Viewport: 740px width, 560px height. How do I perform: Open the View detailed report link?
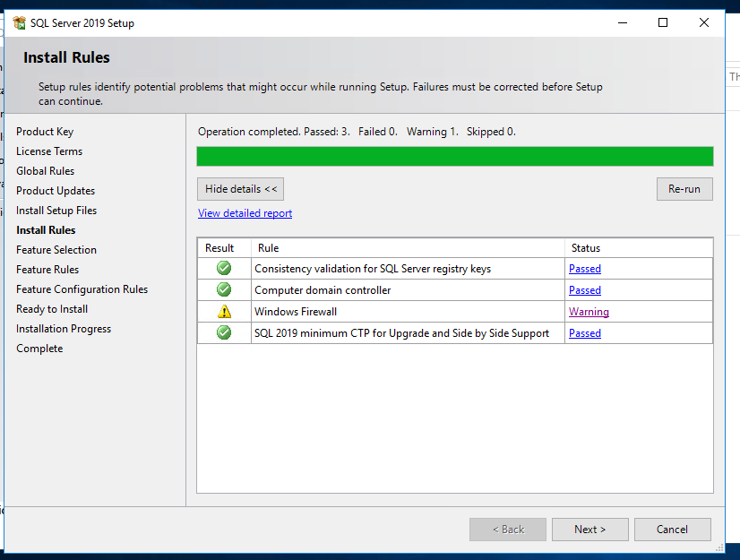coord(245,213)
